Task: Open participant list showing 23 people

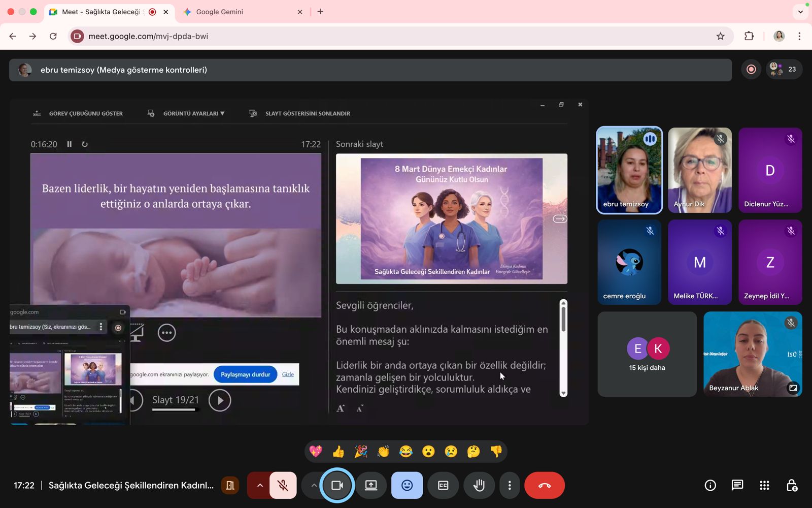Action: point(784,70)
